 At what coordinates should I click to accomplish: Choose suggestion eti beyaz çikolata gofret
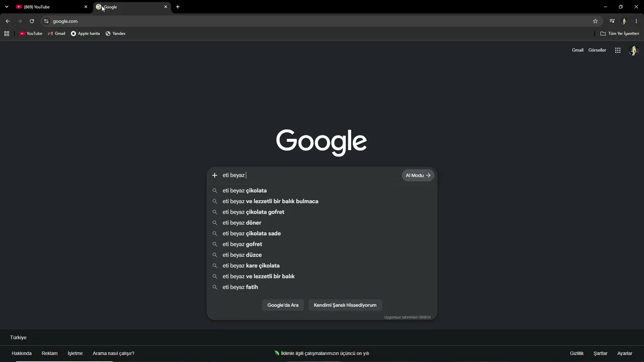[x=322, y=212]
